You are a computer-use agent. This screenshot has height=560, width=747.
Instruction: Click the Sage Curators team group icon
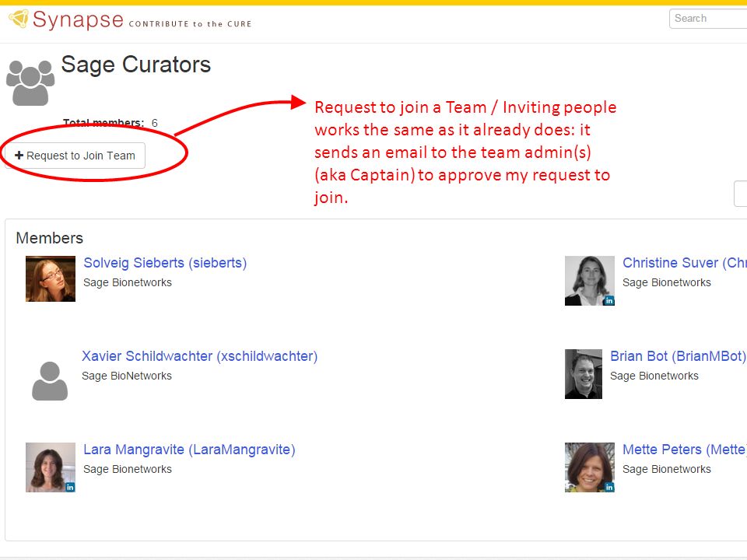point(30,83)
